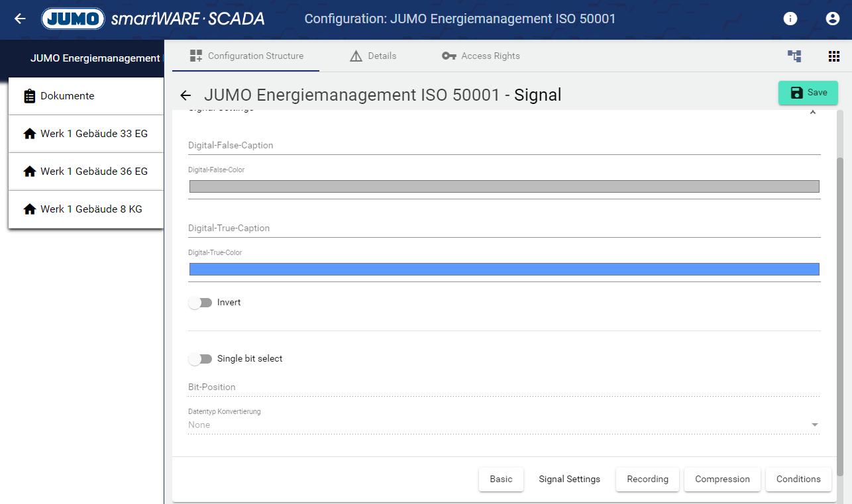Screen dimensions: 852x504
Task: Collapse the Signal Settings section chevron
Action: pos(813,113)
